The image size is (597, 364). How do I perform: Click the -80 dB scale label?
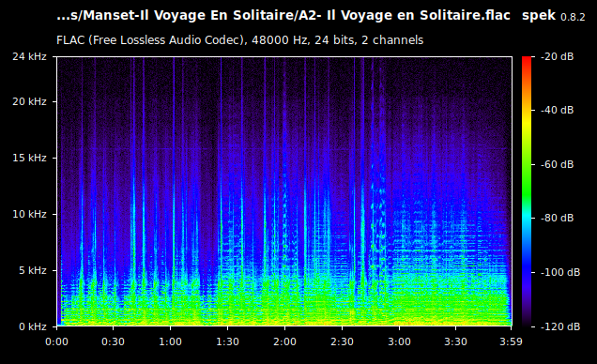(x=557, y=218)
